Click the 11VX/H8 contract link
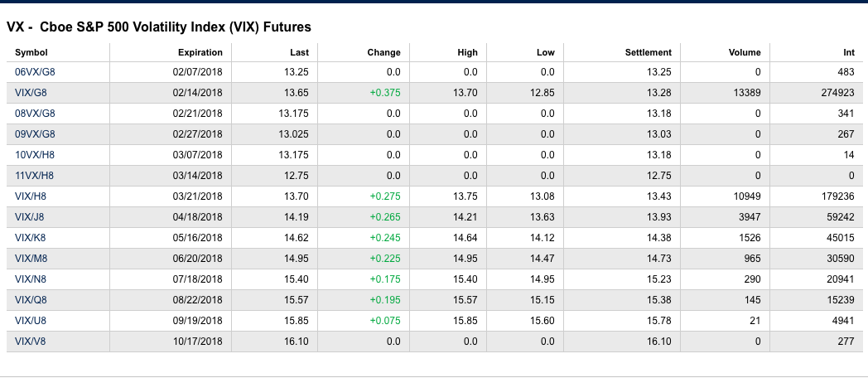Screen dimensions: 868x378 (x=34, y=176)
